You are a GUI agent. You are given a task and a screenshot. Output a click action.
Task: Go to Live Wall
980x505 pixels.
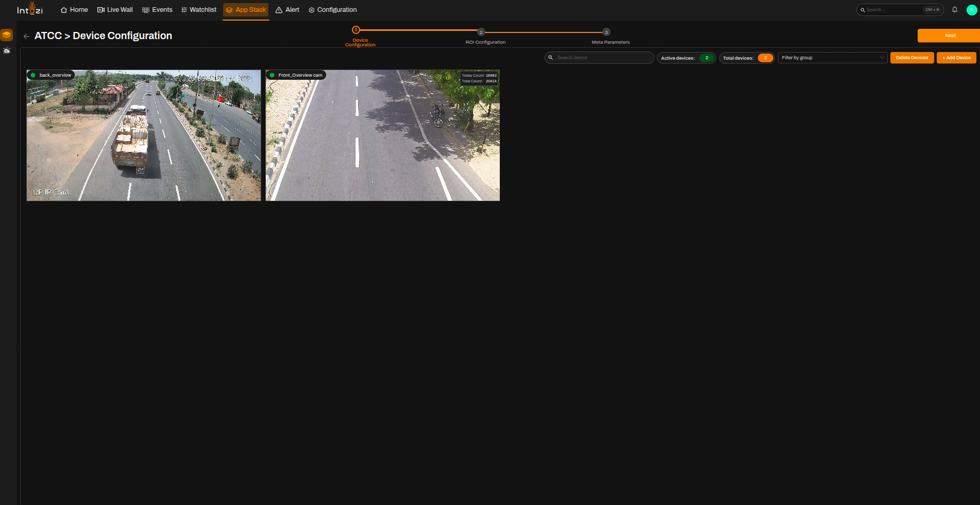point(115,10)
